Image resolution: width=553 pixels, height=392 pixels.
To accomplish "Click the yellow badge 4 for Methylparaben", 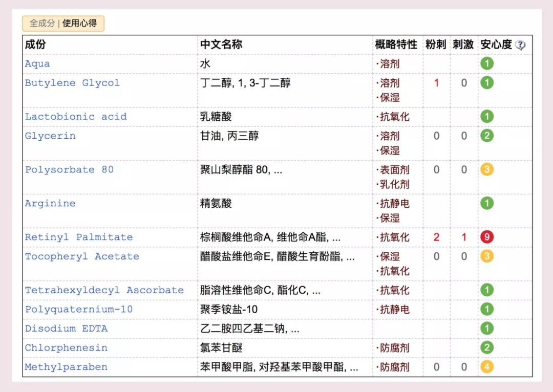I will [487, 367].
